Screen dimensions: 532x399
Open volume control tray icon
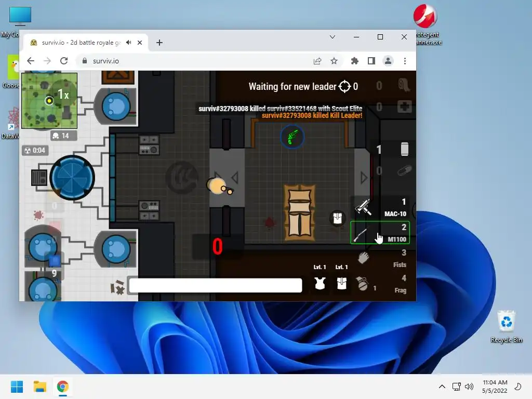click(x=469, y=387)
